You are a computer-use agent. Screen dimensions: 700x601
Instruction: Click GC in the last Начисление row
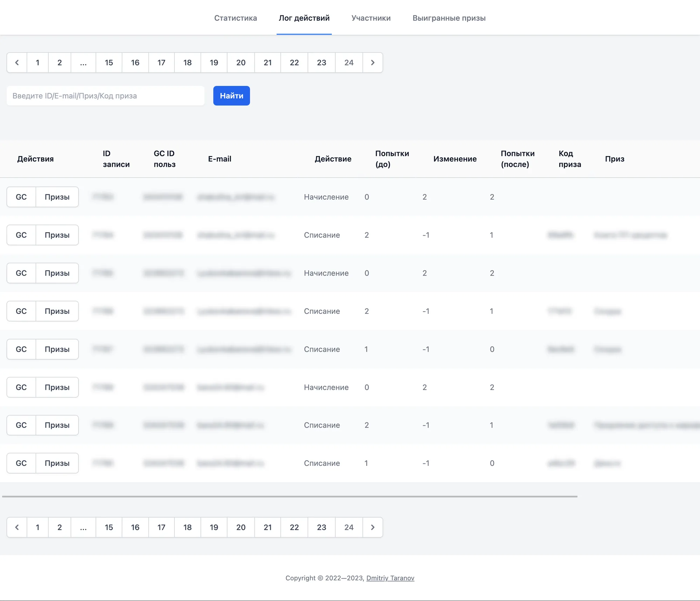(x=21, y=387)
